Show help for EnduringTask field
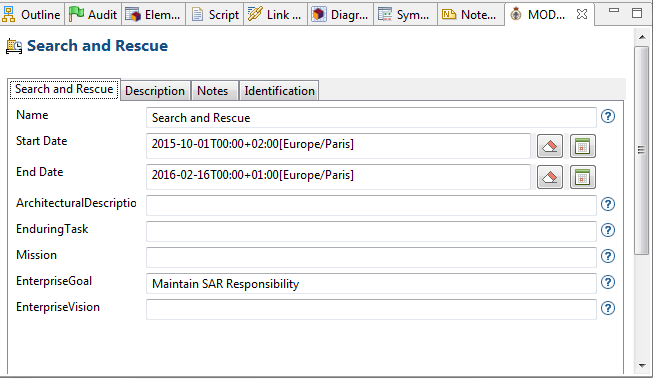Image resolution: width=653 pixels, height=379 pixels. [x=608, y=230]
